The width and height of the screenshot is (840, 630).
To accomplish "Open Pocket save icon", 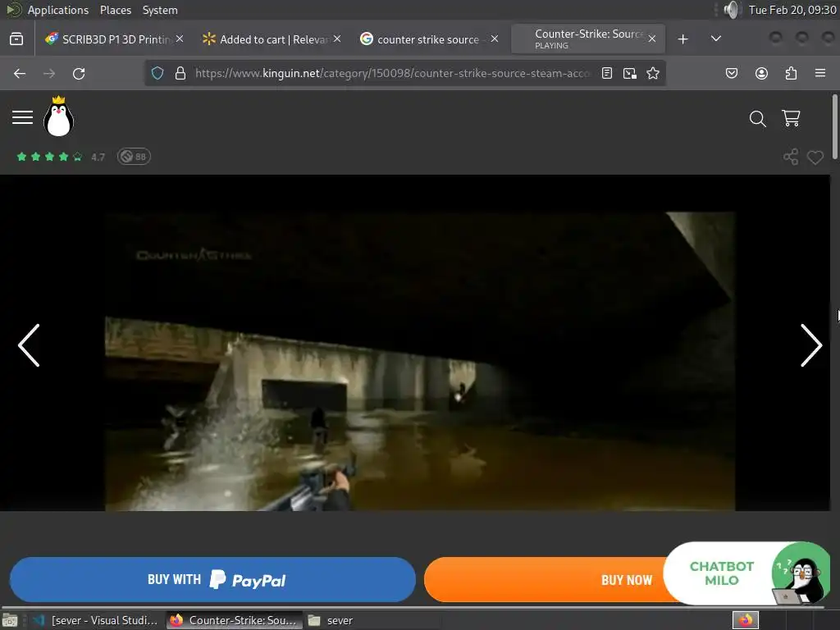I will click(732, 73).
